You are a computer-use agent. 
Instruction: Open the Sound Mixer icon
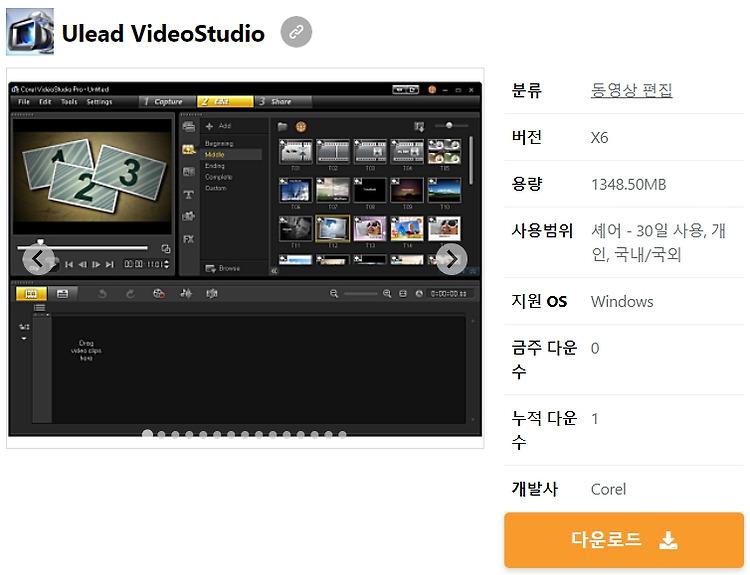(186, 293)
